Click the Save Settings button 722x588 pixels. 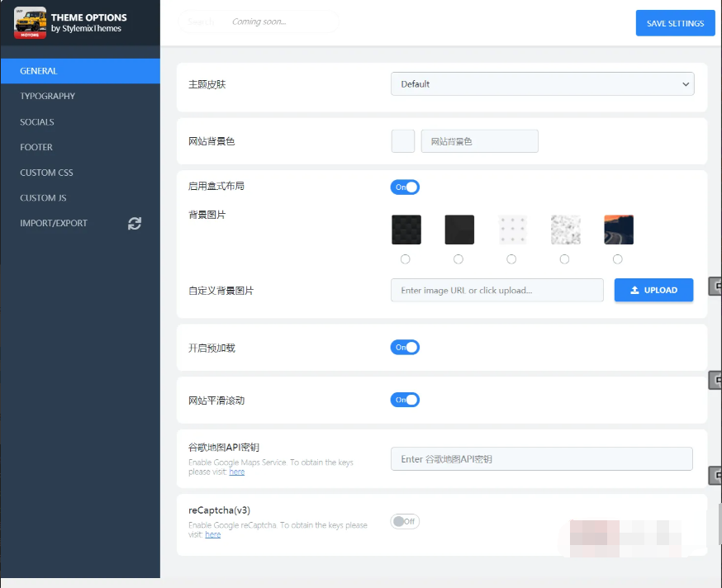click(x=675, y=23)
